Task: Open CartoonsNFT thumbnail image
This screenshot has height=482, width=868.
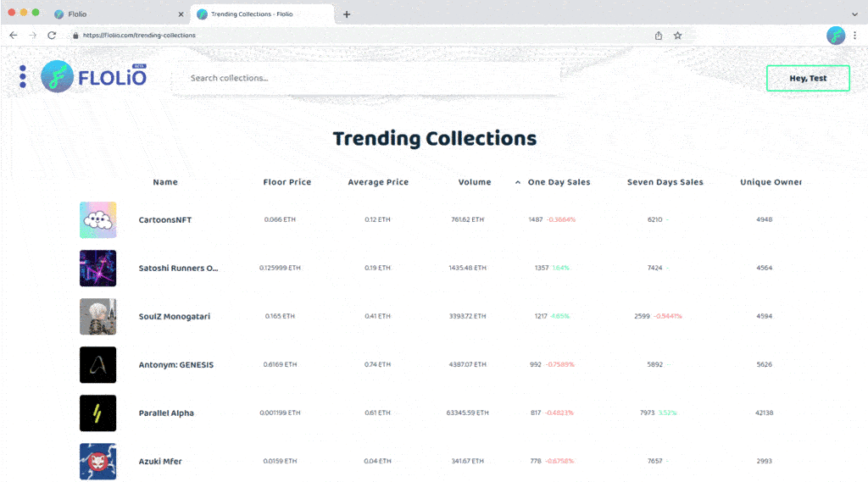Action: [x=98, y=219]
